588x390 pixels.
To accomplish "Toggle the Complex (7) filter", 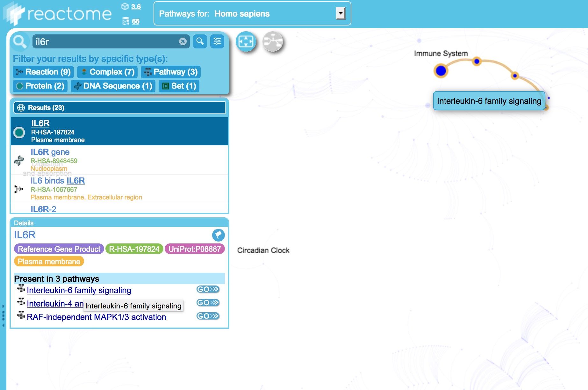I will 107,72.
